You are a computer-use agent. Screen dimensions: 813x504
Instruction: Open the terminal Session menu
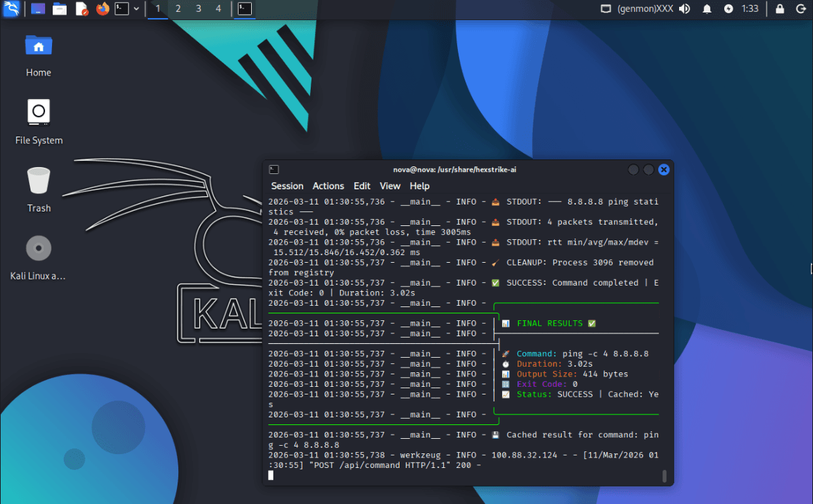[287, 186]
